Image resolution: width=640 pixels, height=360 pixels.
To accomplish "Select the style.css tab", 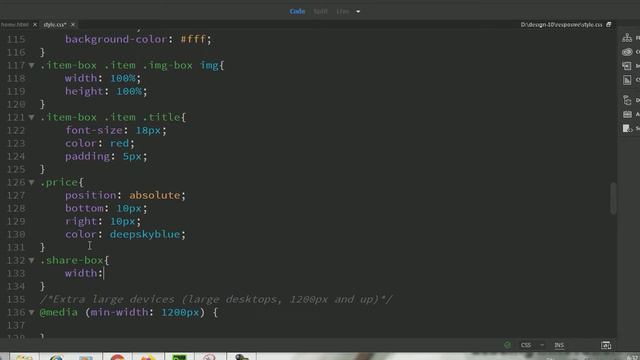I will [55, 24].
